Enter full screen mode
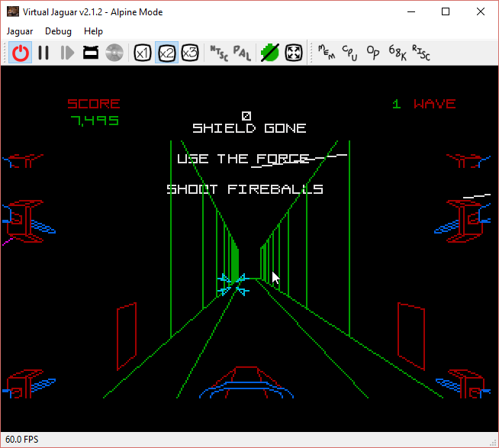 [294, 53]
